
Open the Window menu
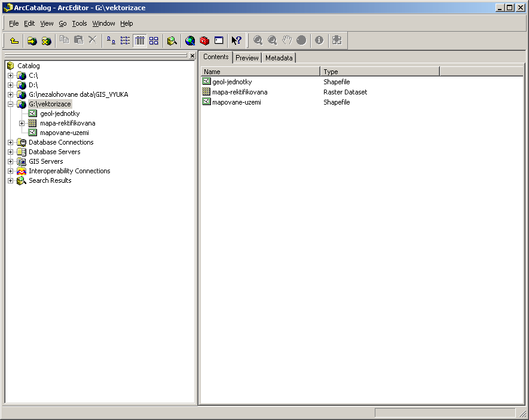pyautogui.click(x=103, y=23)
